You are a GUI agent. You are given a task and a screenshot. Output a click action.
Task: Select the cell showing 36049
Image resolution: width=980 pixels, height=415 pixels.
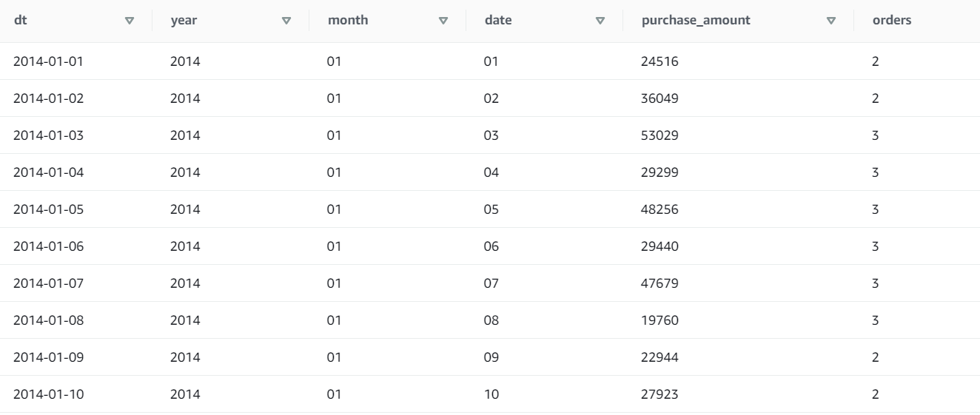660,98
